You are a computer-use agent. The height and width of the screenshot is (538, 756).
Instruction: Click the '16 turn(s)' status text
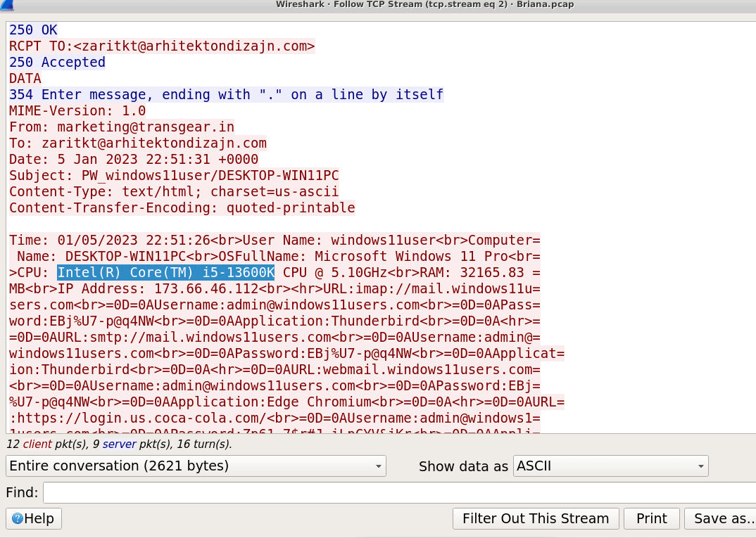pos(204,444)
